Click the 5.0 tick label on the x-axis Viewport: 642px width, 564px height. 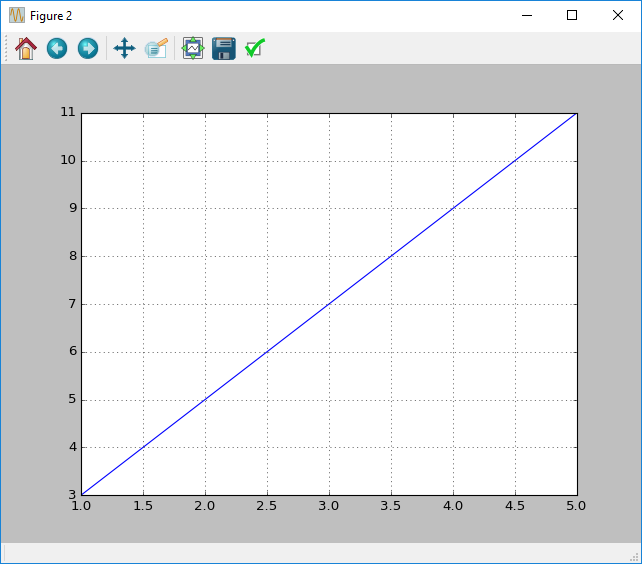[576, 506]
